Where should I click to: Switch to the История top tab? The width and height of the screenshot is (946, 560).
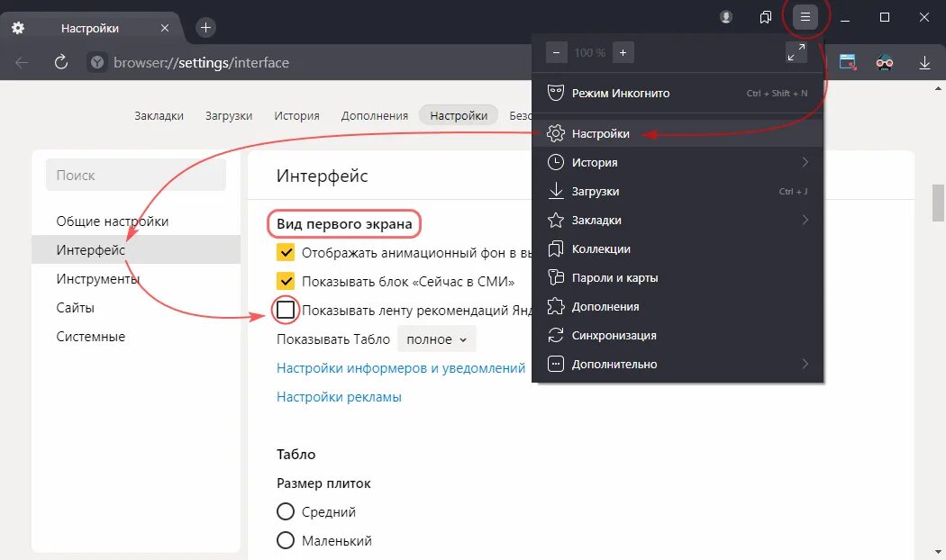(x=296, y=116)
